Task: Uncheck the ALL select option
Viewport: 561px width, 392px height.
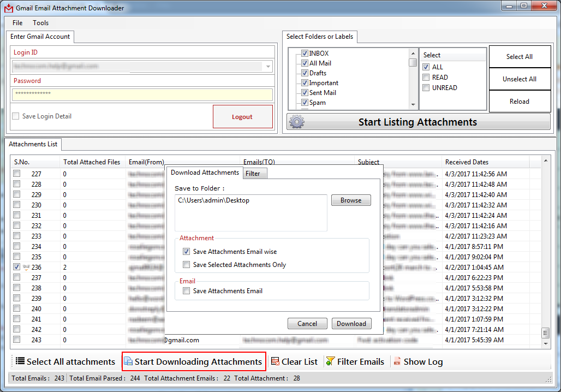Action: (x=426, y=67)
